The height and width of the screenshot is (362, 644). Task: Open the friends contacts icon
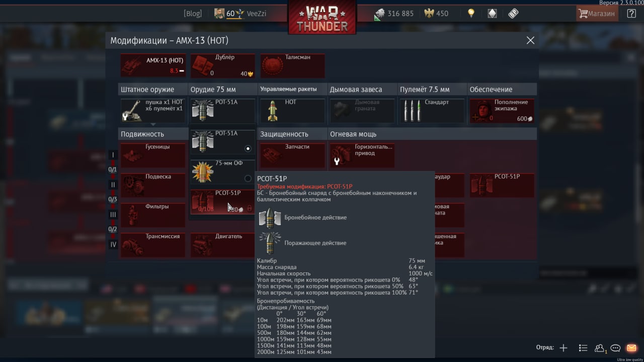tap(599, 348)
